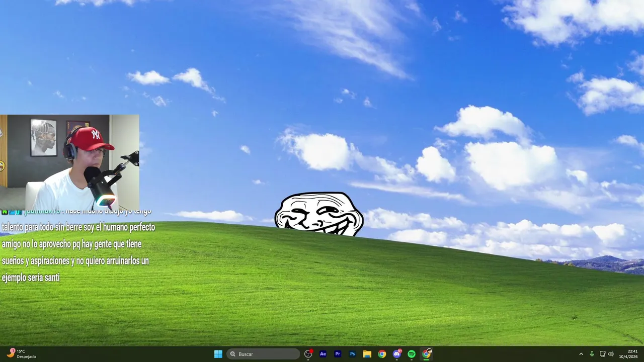Viewport: 644px width, 362px height.
Task: Open File Explorer from taskbar
Action: point(367,354)
